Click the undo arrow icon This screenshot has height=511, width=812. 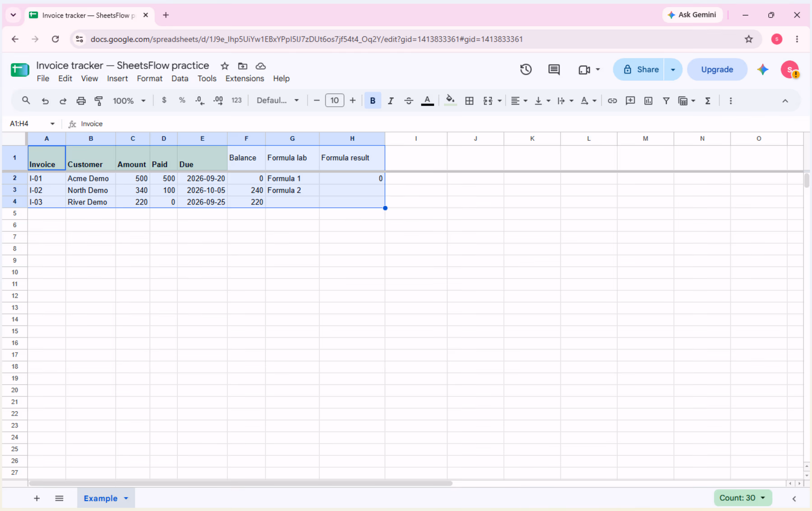[45, 101]
